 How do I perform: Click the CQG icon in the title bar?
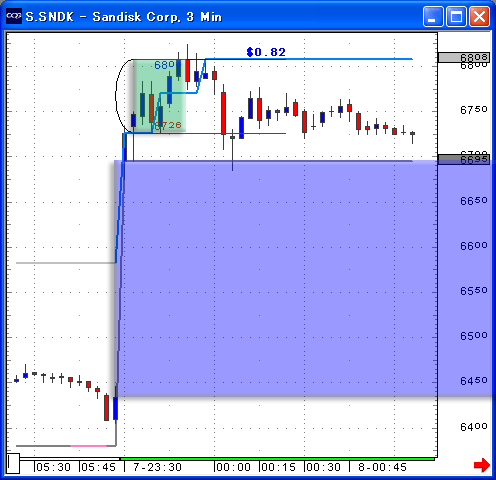pyautogui.click(x=14, y=16)
